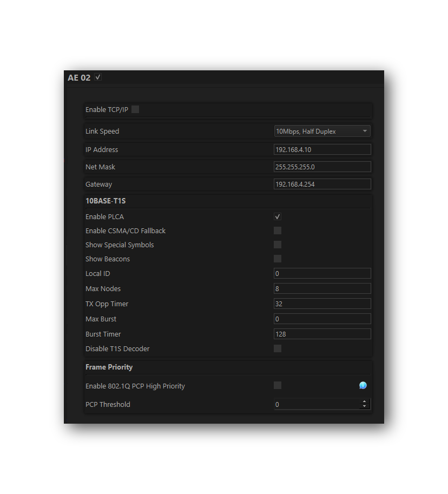Image resolution: width=448 pixels, height=494 pixels.
Task: Check Disable T1S Decoder box
Action: click(x=277, y=348)
